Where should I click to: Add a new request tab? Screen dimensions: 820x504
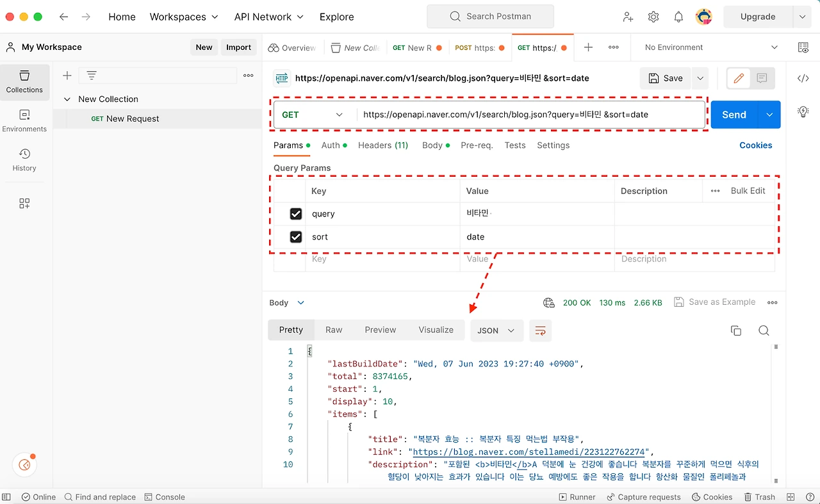pos(588,47)
